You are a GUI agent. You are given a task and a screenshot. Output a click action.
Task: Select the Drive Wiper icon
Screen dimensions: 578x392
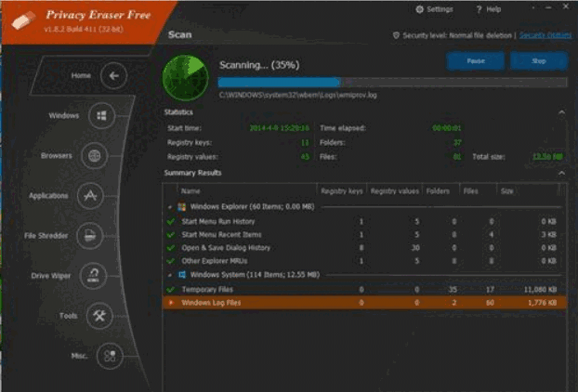tap(93, 276)
